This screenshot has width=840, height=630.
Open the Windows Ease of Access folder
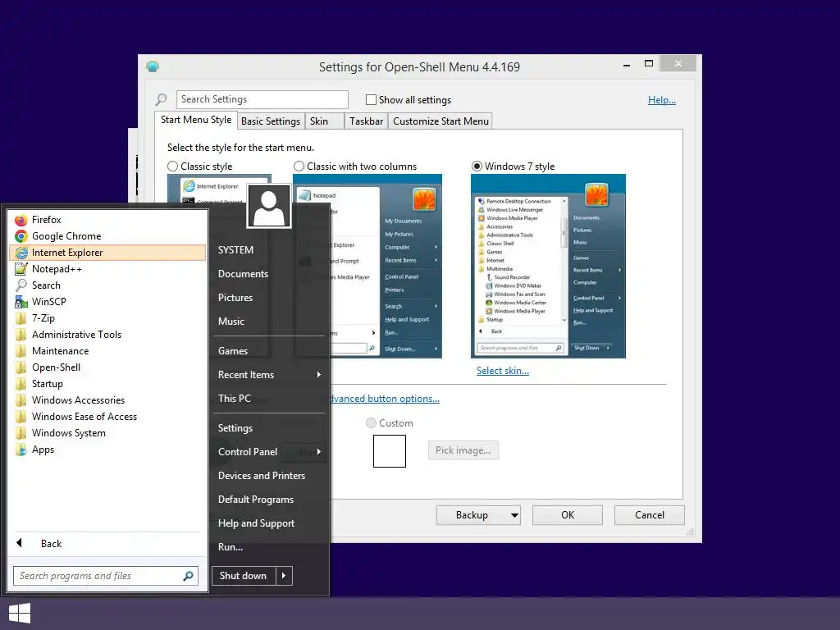[107, 416]
